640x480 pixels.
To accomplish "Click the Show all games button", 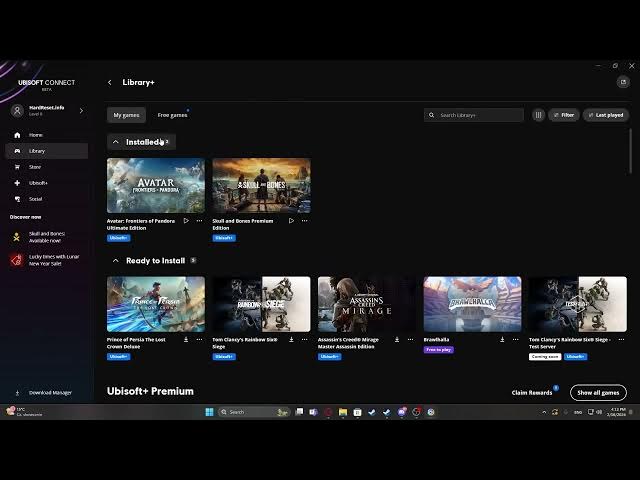I will tap(598, 393).
